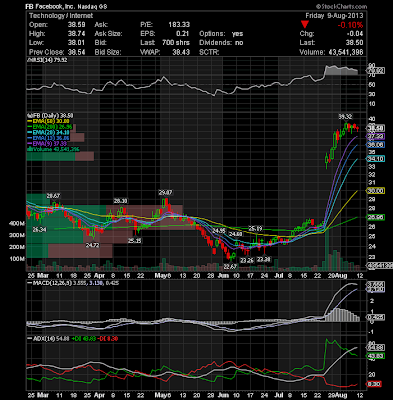Click the Dividends 'no' value
Viewport: 393px width, 400px height.
pyautogui.click(x=239, y=43)
